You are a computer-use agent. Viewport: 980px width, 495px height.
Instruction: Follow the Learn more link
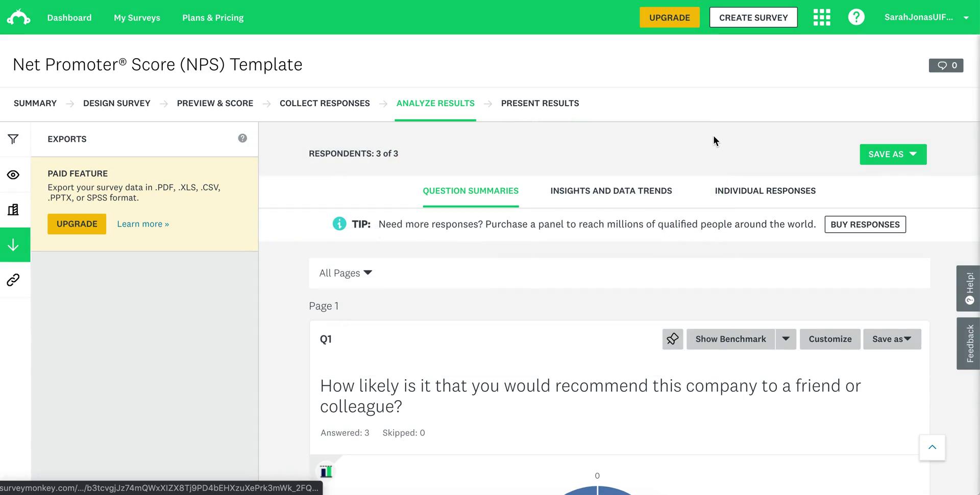[x=143, y=224]
